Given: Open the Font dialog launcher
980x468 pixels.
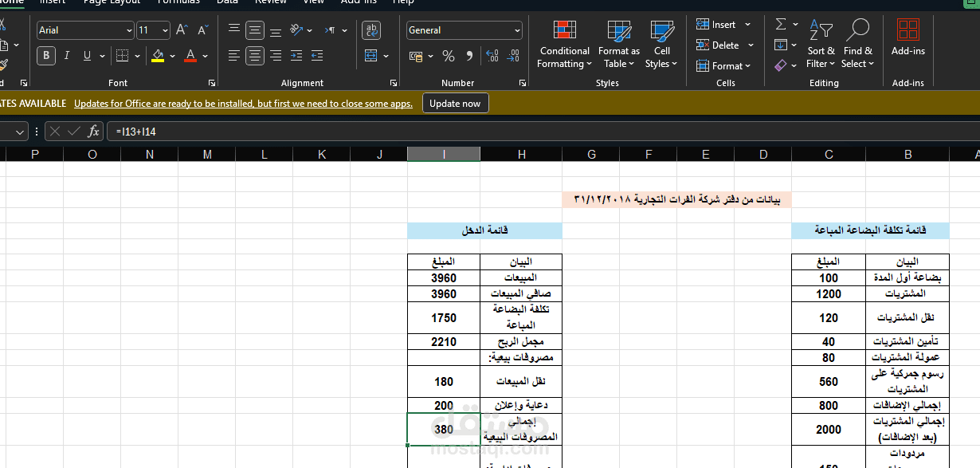Looking at the screenshot, I should pyautogui.click(x=211, y=83).
